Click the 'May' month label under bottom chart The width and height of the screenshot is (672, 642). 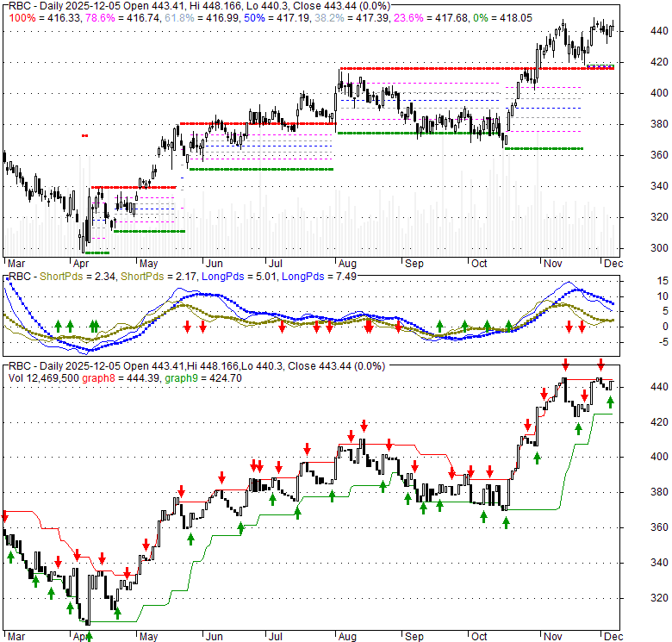coord(149,637)
